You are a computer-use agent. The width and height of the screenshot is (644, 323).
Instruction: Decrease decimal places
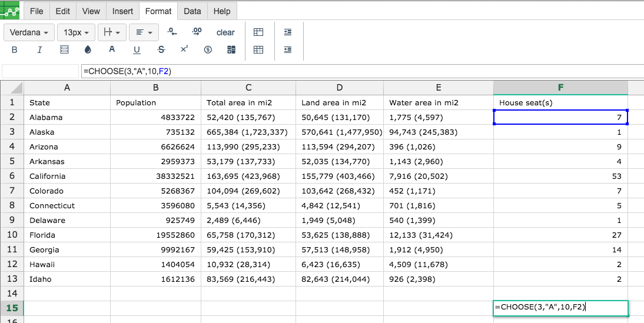pyautogui.click(x=172, y=32)
